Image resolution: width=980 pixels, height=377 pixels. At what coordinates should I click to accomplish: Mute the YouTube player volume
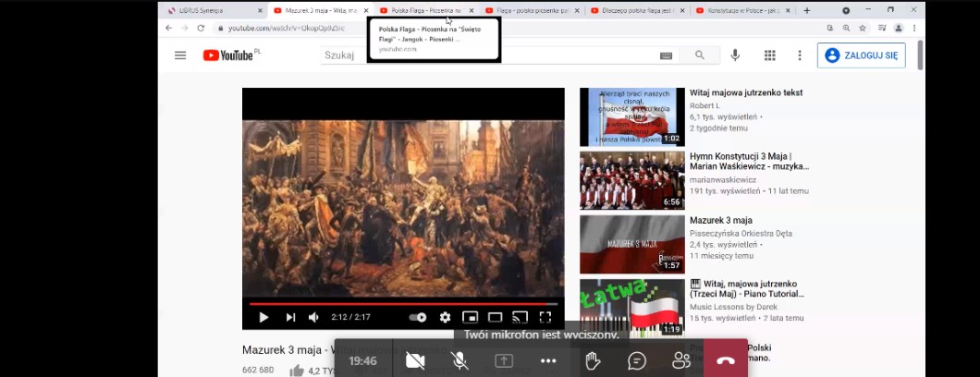(313, 317)
